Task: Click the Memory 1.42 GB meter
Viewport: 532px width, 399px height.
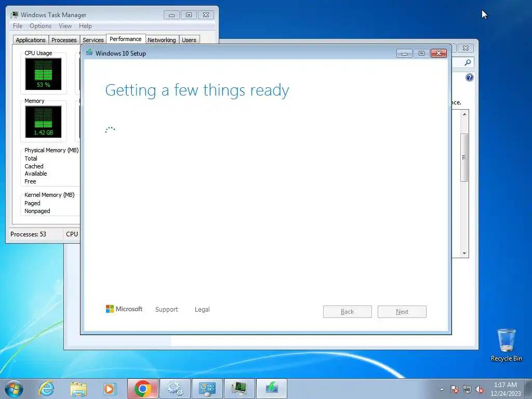Action: 44,122
